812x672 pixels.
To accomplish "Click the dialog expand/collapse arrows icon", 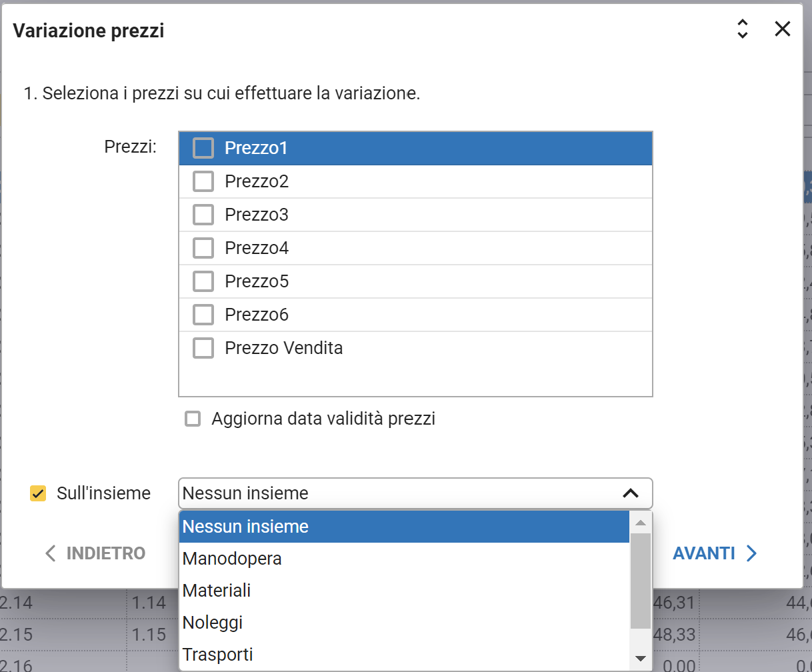I will pyautogui.click(x=742, y=29).
